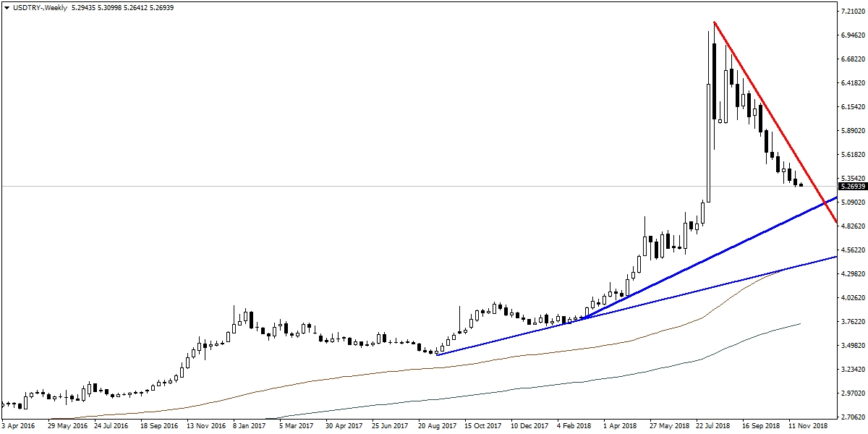Viewport: 868px width, 434px height.
Task: Click the 5.09020 price axis label
Action: [x=853, y=203]
